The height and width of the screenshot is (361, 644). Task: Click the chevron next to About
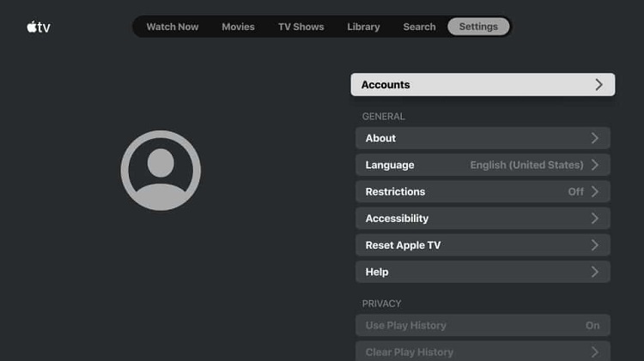click(595, 138)
